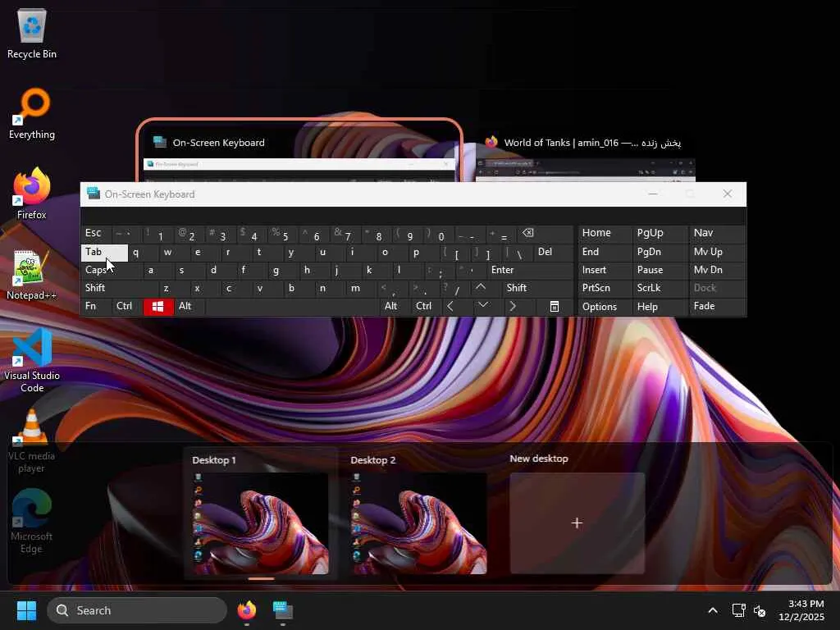Screen dimensions: 840x630
Task: Click the Insert key
Action: click(x=605, y=270)
